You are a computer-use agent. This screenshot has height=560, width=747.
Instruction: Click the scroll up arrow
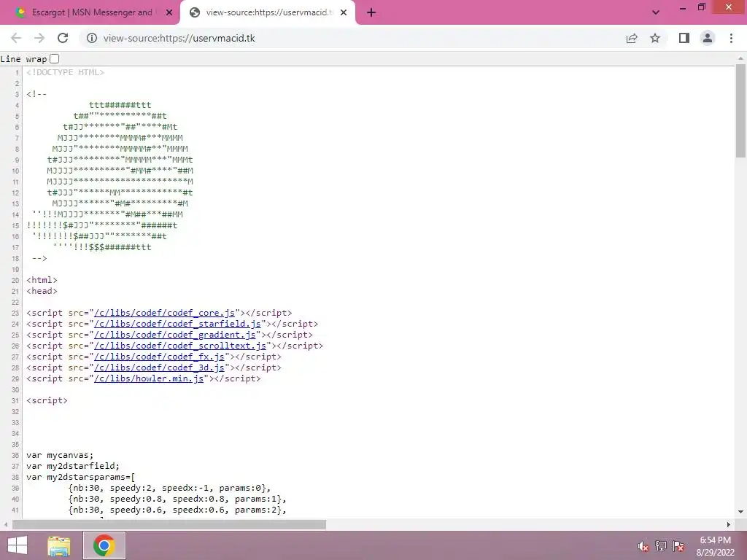[x=740, y=58]
